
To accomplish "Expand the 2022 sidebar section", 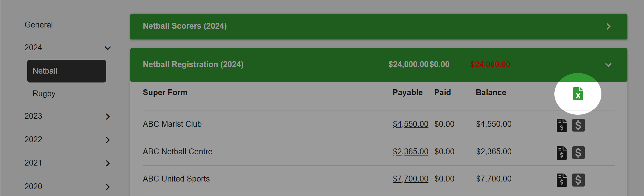I will point(108,140).
